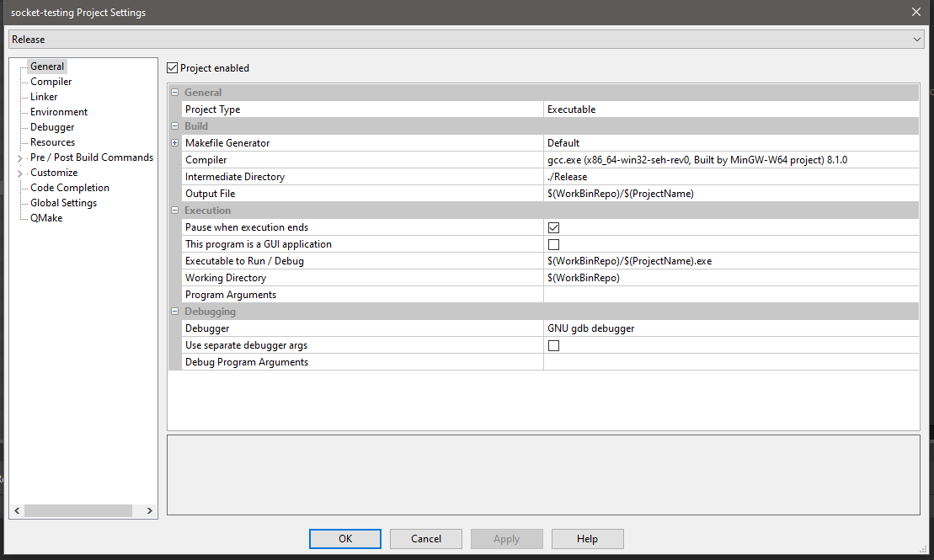
Task: Toggle "Use separate debugger args"
Action: click(x=553, y=344)
